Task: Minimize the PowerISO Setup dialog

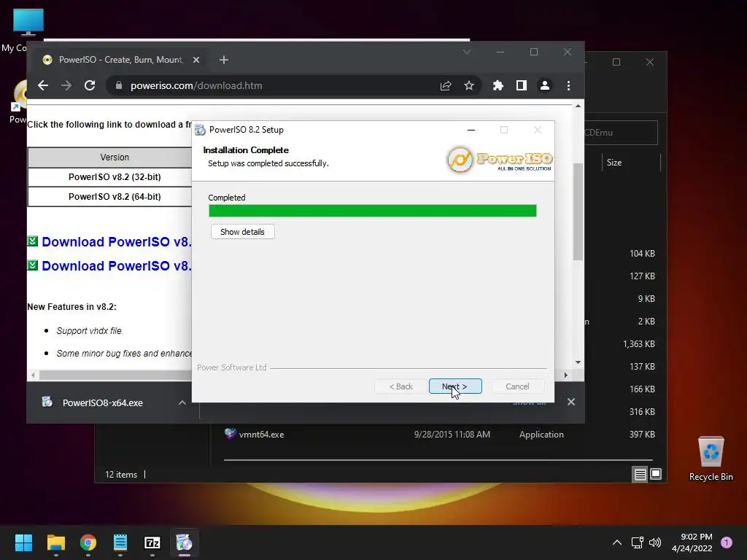Action: coord(471,130)
